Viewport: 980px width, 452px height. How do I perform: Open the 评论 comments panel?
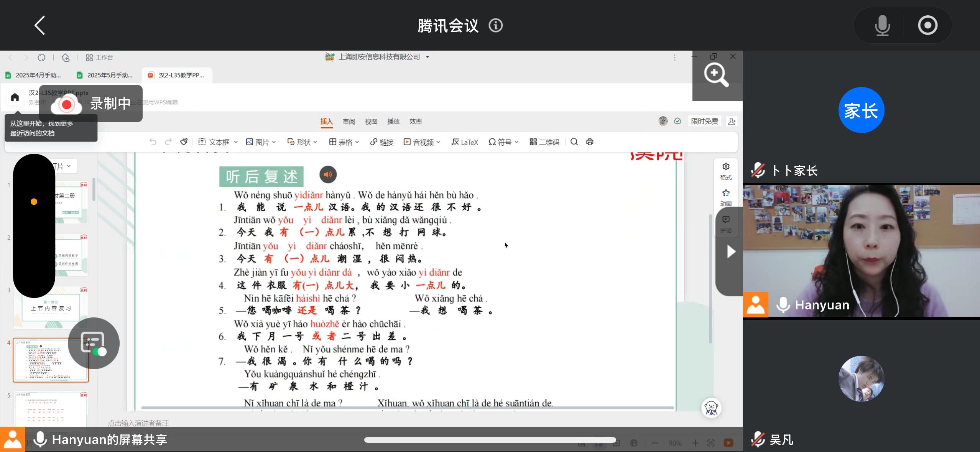pyautogui.click(x=725, y=224)
